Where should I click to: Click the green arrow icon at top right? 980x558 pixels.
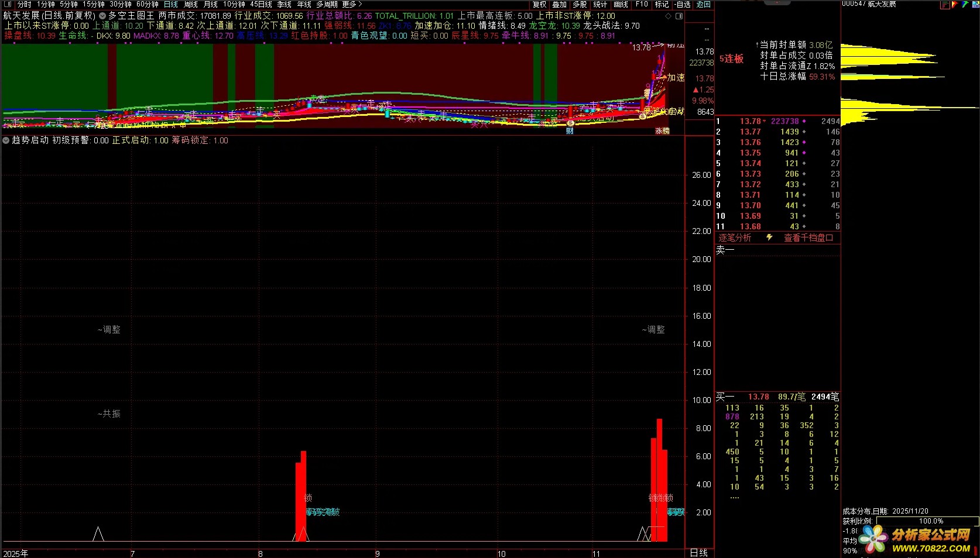tap(965, 5)
